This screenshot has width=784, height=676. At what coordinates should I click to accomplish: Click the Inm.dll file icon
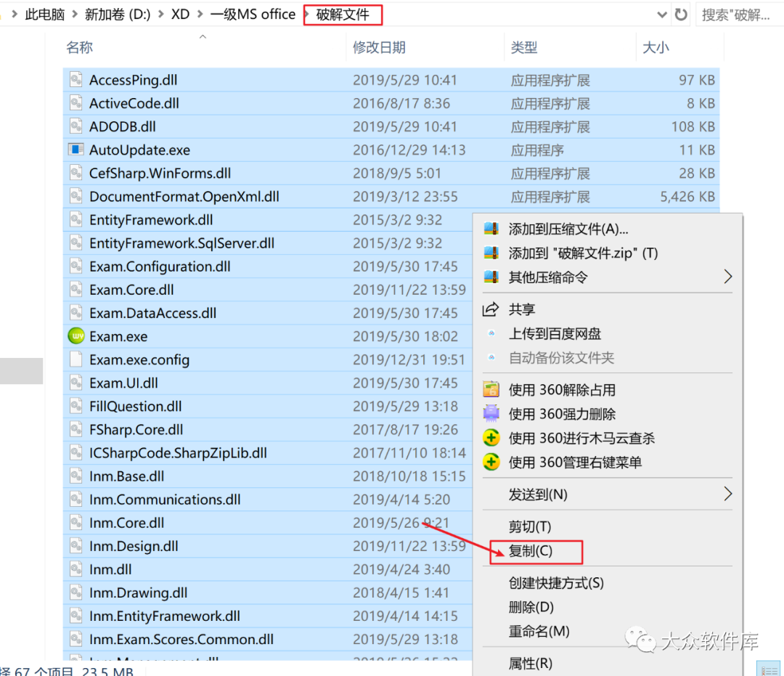(75, 569)
